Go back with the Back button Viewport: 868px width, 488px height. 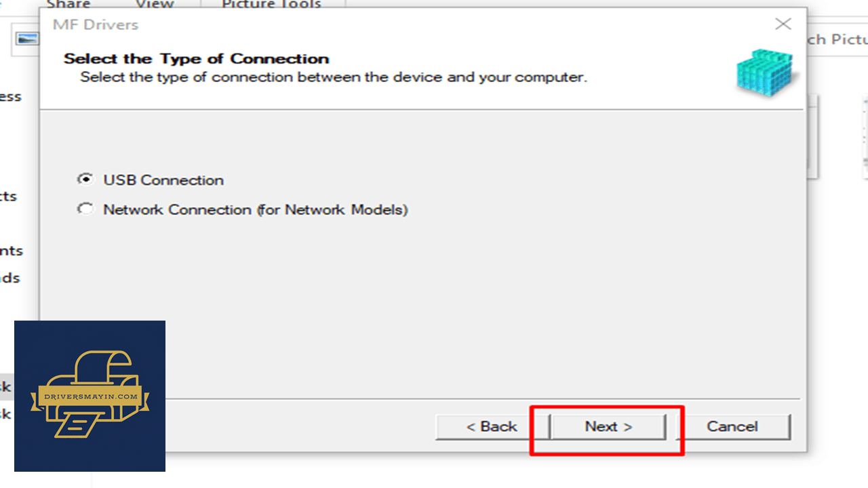492,426
